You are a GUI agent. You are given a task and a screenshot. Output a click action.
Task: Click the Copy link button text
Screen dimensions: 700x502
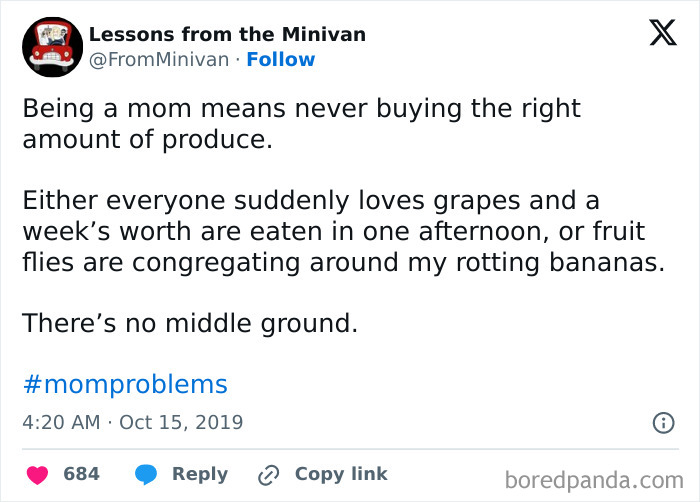point(340,474)
